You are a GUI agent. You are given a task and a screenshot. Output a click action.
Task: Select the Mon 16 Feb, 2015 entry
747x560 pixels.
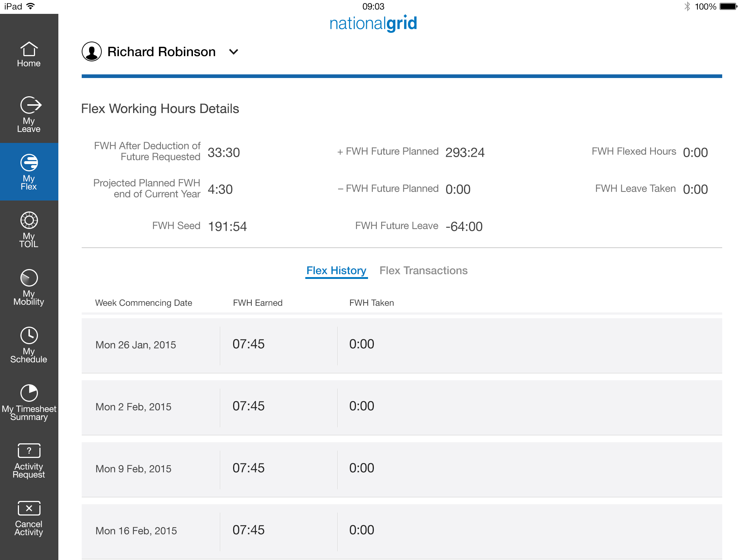pyautogui.click(x=401, y=531)
